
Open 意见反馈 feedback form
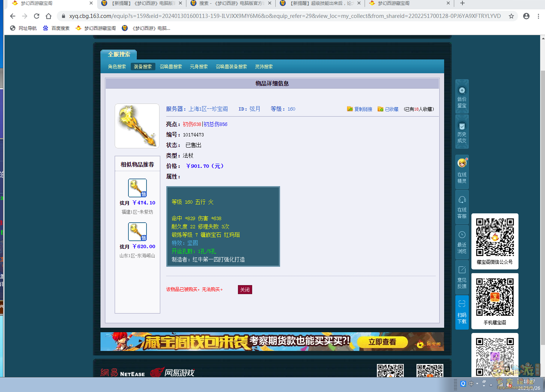click(x=462, y=277)
